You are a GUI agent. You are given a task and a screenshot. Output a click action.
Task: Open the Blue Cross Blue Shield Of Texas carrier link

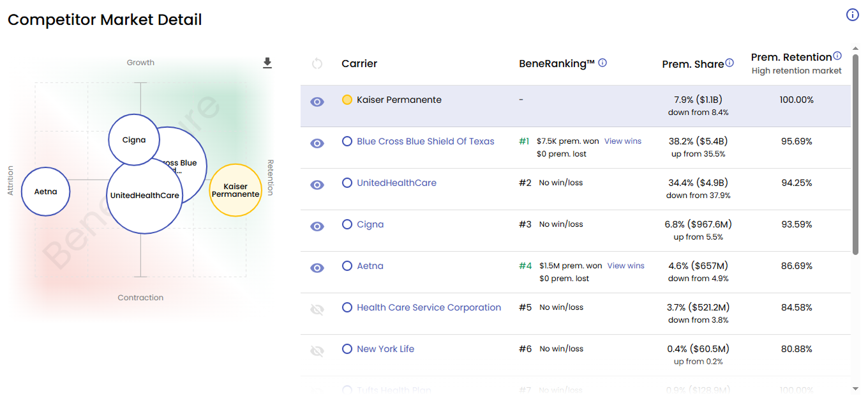click(x=425, y=141)
